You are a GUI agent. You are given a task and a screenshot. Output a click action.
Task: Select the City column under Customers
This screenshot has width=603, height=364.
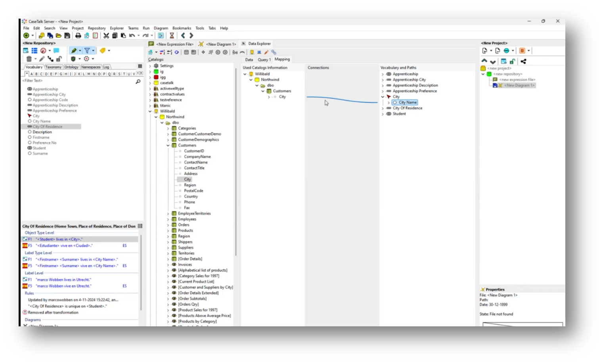188,180
